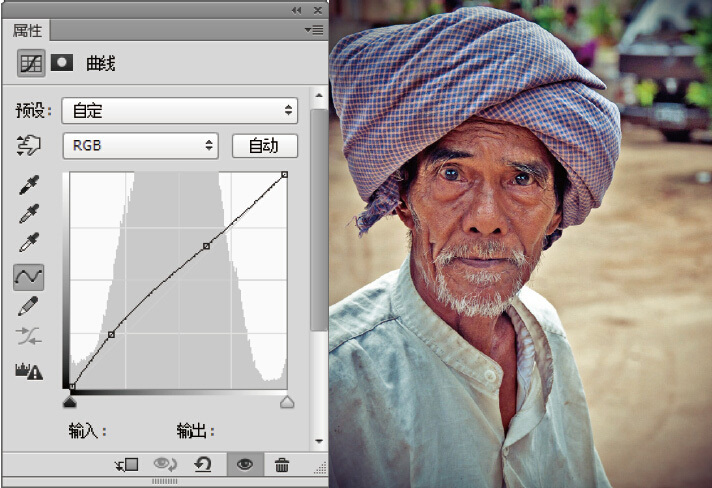Click the on-image adjustment hand tool
Image resolution: width=712 pixels, height=488 pixels.
[29, 146]
